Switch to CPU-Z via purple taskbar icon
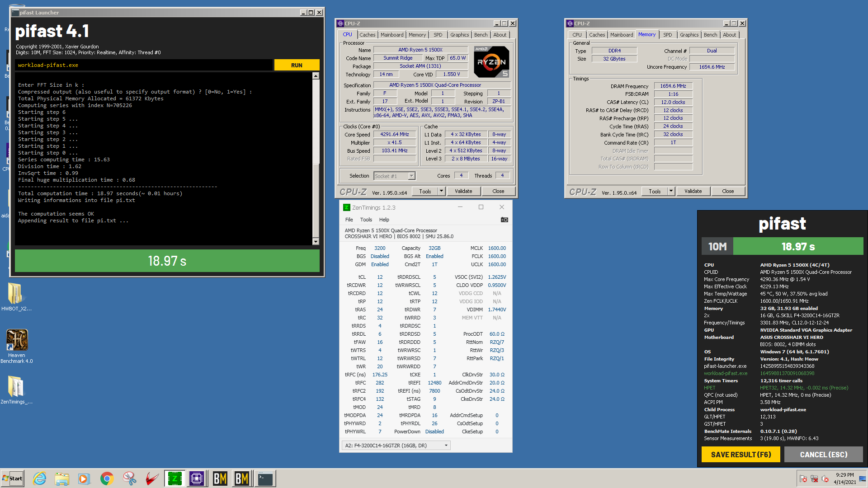The width and height of the screenshot is (868, 488). [x=197, y=479]
